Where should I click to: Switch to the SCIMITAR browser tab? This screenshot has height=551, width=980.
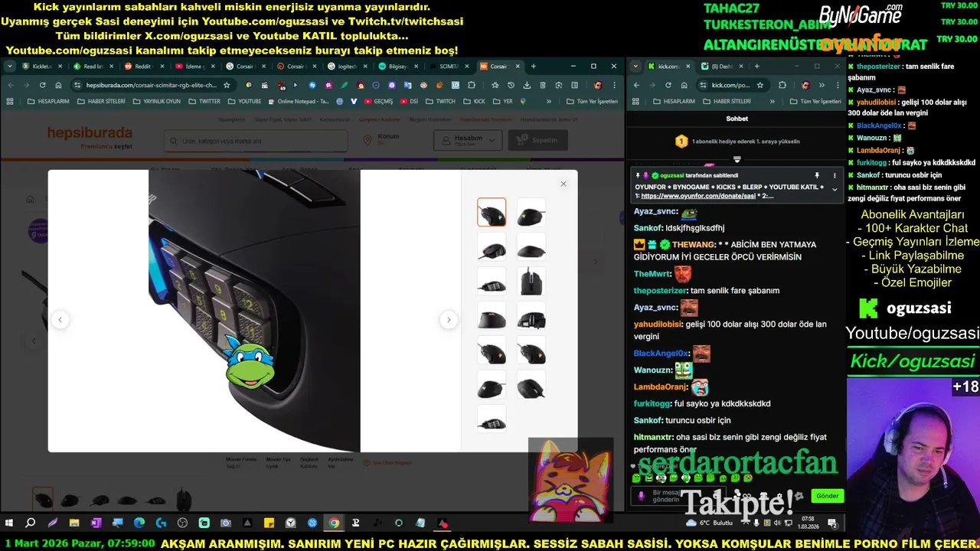click(449, 67)
